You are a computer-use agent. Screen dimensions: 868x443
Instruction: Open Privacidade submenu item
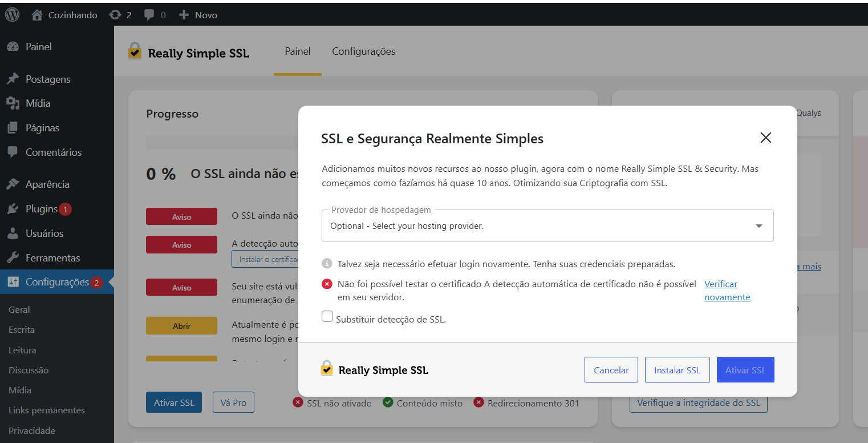(x=32, y=430)
